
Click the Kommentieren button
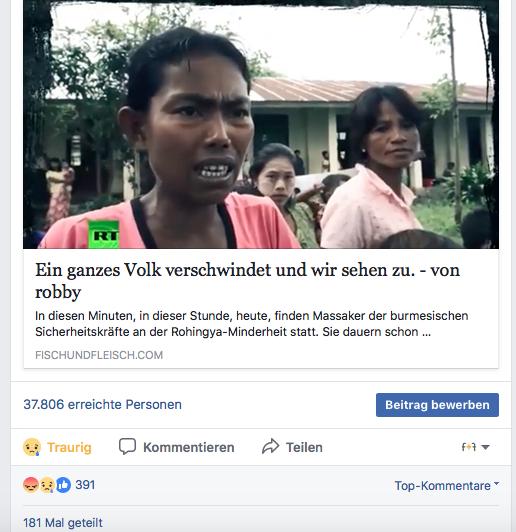click(177, 447)
